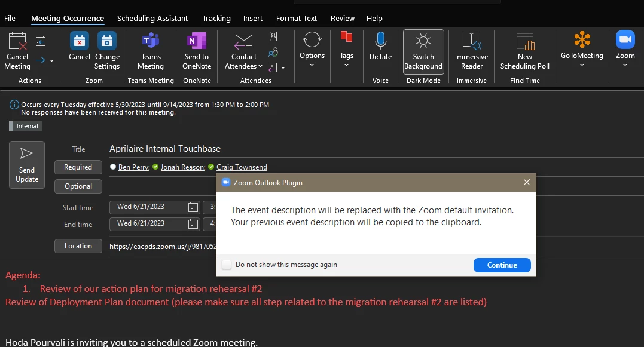Image resolution: width=644 pixels, height=347 pixels.
Task: Switch to the Tracking tab
Action: pyautogui.click(x=216, y=18)
